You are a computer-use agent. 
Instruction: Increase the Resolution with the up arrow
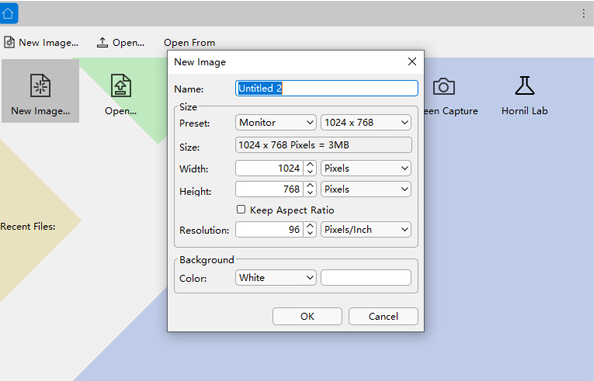[x=310, y=226]
